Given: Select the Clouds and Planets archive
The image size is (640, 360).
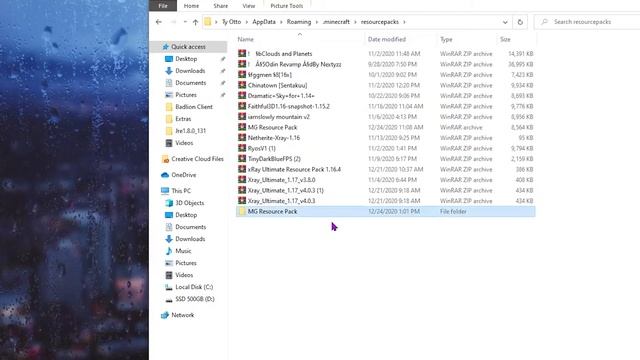Looking at the screenshot, I should (x=385, y=54).
